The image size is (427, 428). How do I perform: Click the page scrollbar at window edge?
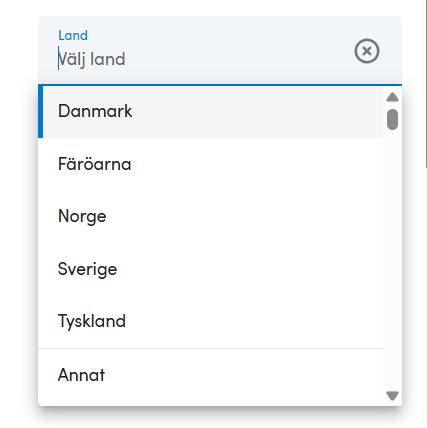click(x=426, y=83)
